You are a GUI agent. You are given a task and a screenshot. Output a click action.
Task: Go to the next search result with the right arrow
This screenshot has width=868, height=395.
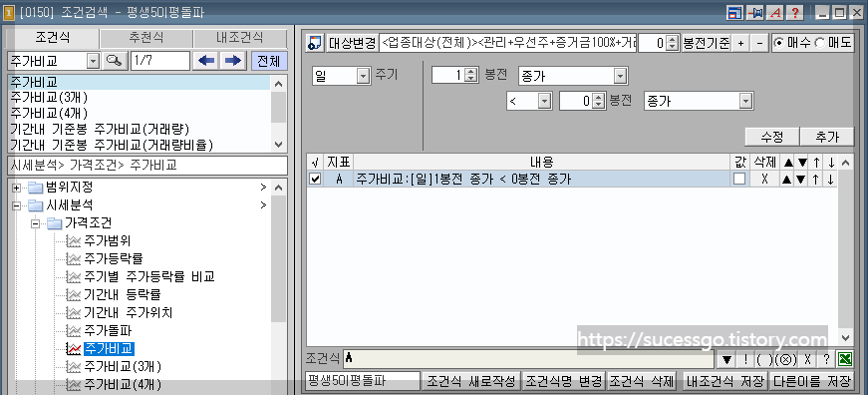[x=233, y=61]
